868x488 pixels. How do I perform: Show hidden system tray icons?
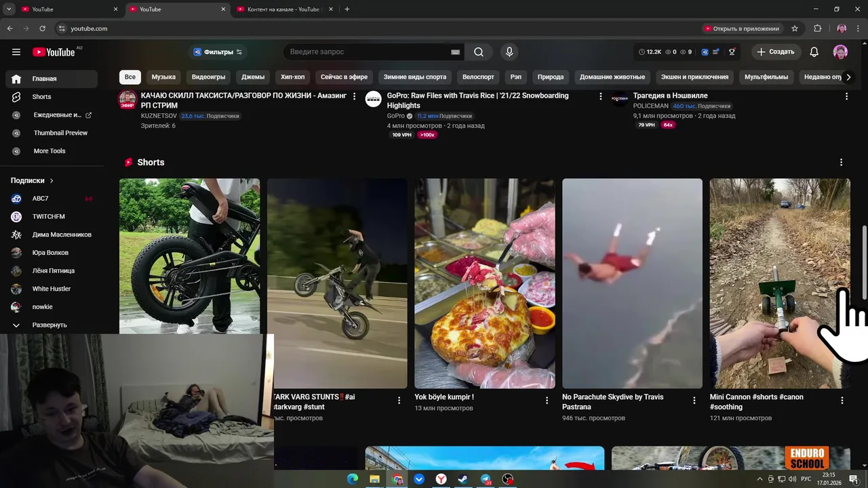point(759,479)
